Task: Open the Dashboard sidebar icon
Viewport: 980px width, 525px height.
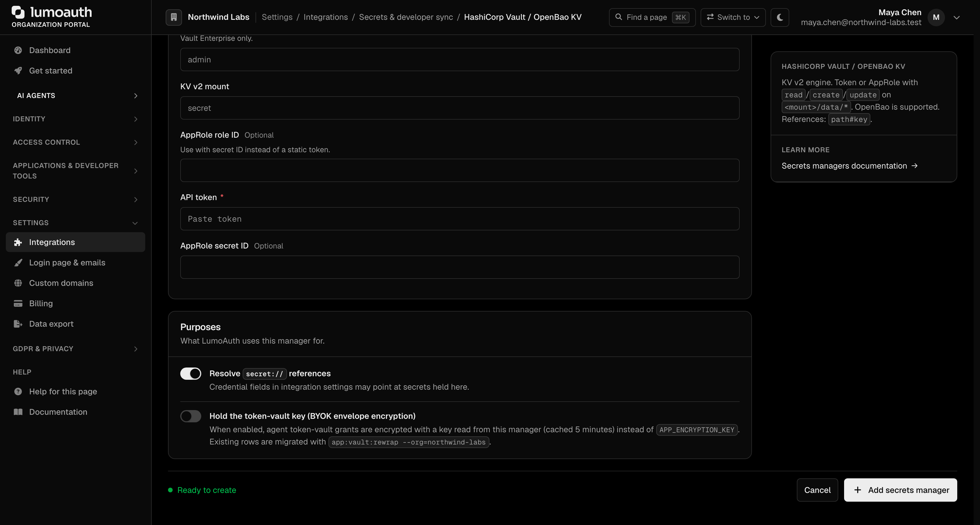Action: tap(18, 50)
